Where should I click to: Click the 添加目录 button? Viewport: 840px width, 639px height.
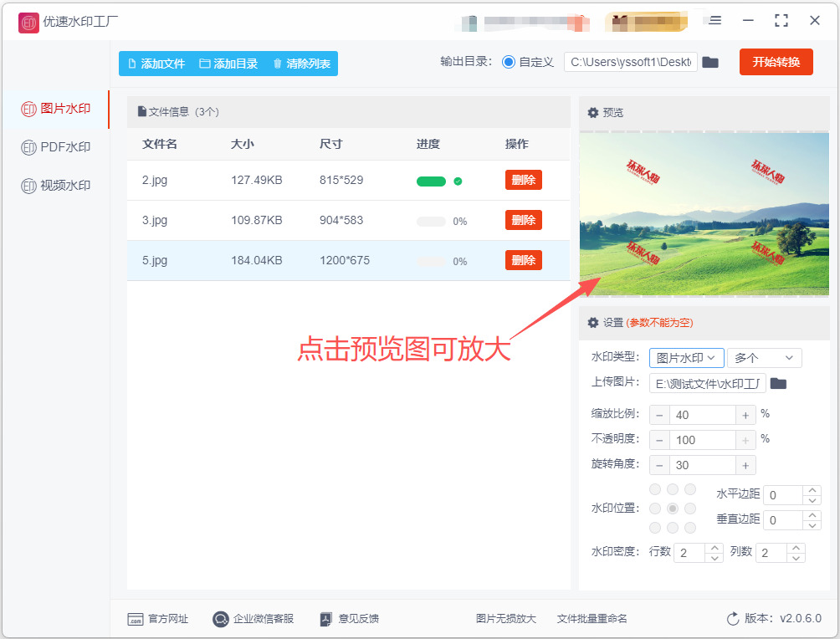pyautogui.click(x=228, y=64)
